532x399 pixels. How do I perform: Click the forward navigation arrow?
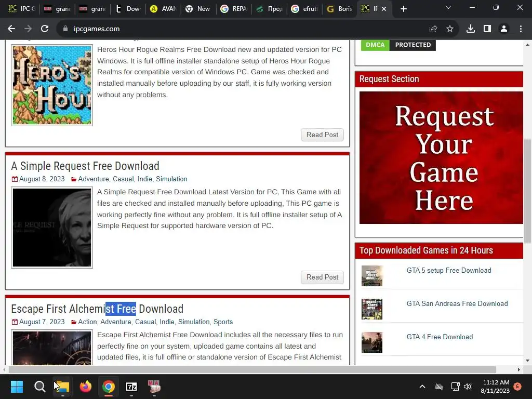click(28, 29)
